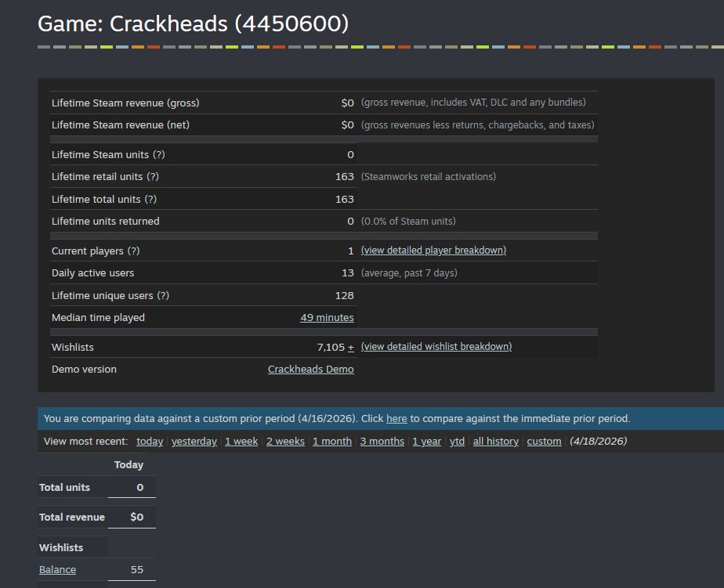Click the 'Lifetime Steam revenue (net)' label
Screen dimensions: 724x588
pos(121,125)
